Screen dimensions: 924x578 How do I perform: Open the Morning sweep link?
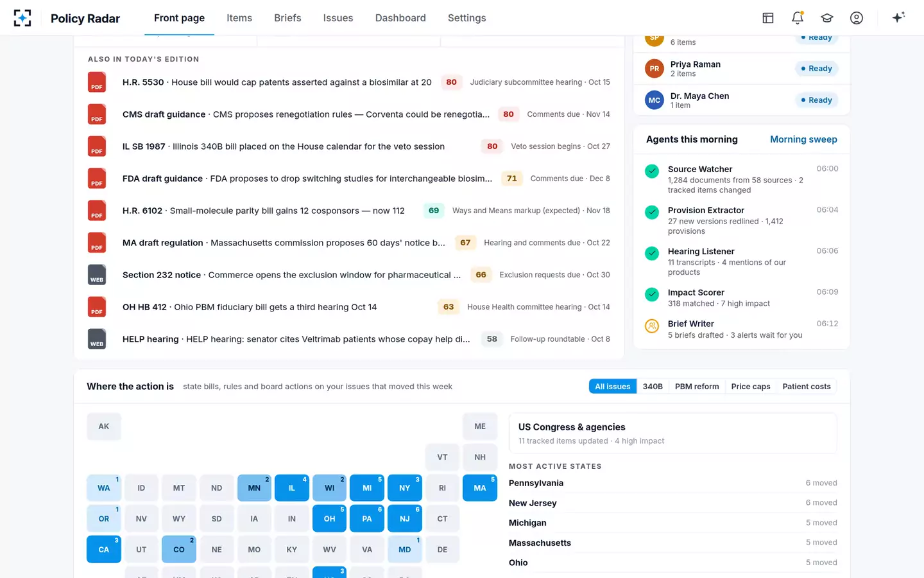point(803,139)
